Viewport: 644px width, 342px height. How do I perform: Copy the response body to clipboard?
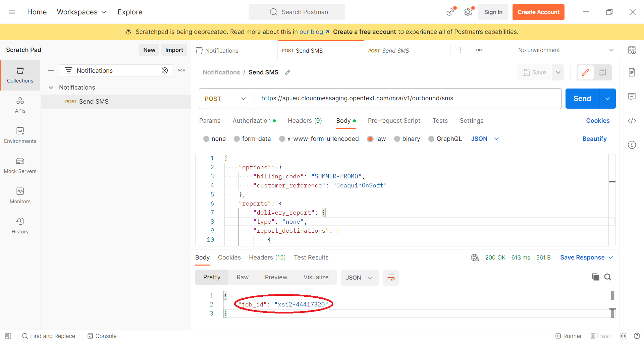coord(595,277)
